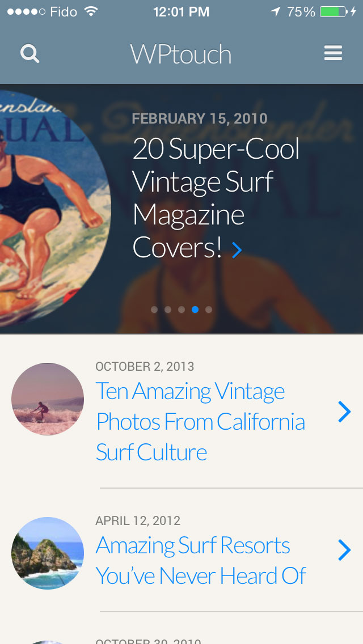The height and width of the screenshot is (644, 363).
Task: Open the WPtouch site title
Action: pyautogui.click(x=181, y=54)
